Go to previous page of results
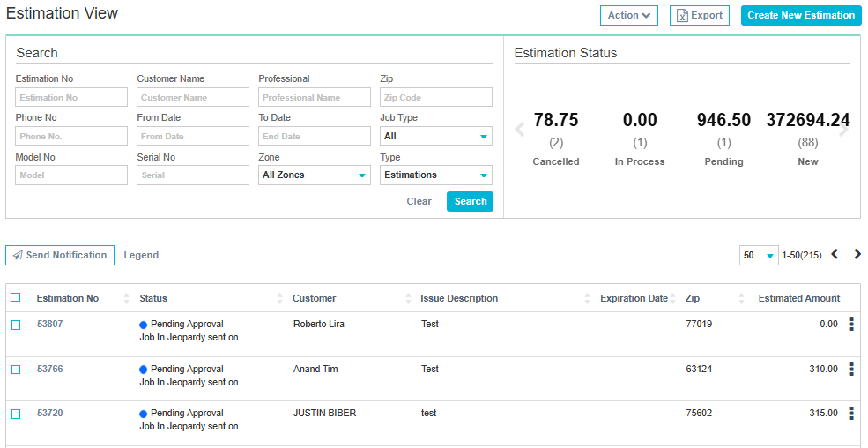 [835, 255]
